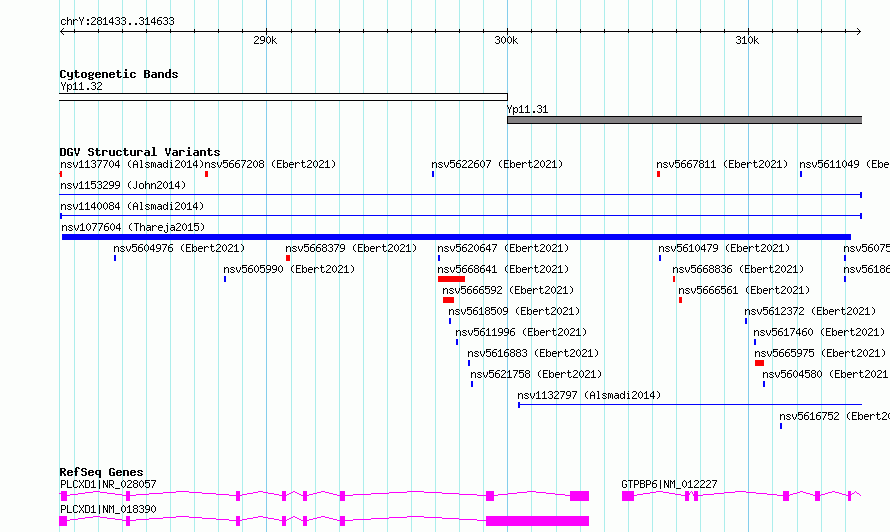Click the nsv5611996 (Ebert2021) label
Viewport: 890px width, 532px height.
(x=521, y=333)
